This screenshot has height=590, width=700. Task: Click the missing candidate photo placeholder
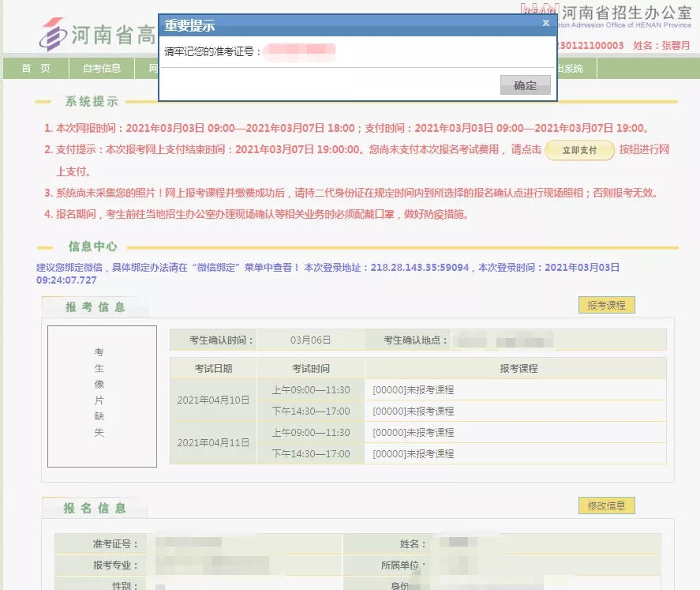[102, 396]
